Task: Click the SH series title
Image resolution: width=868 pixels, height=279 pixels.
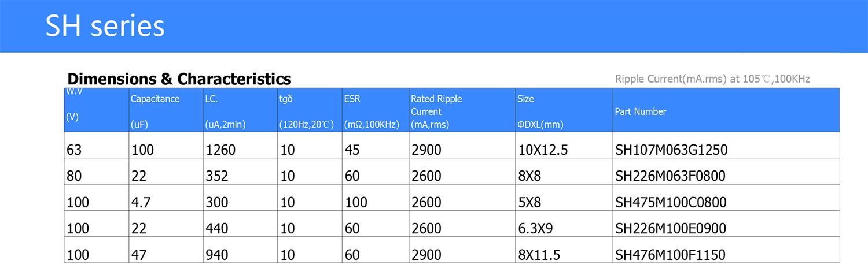Action: pyautogui.click(x=105, y=27)
